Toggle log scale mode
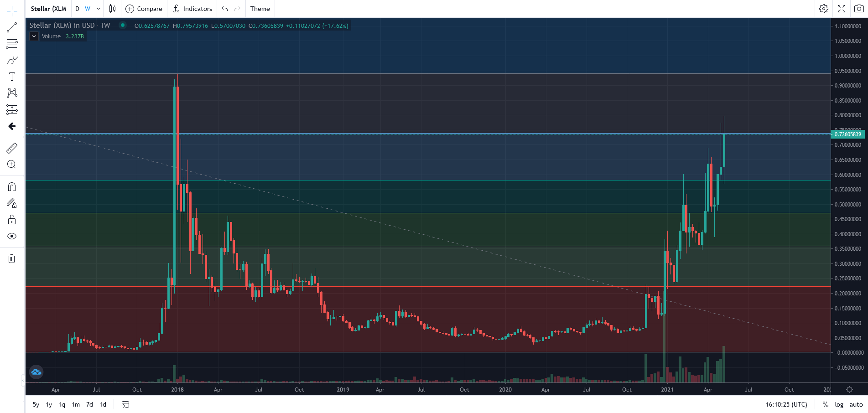 pos(839,404)
